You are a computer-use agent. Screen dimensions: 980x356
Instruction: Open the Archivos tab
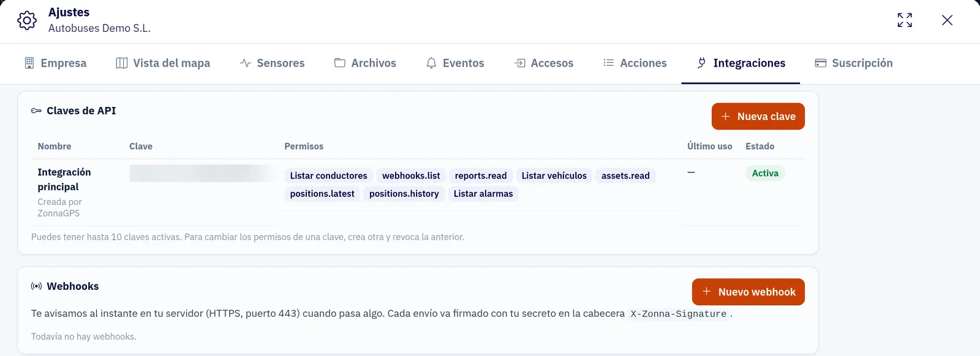[365, 63]
